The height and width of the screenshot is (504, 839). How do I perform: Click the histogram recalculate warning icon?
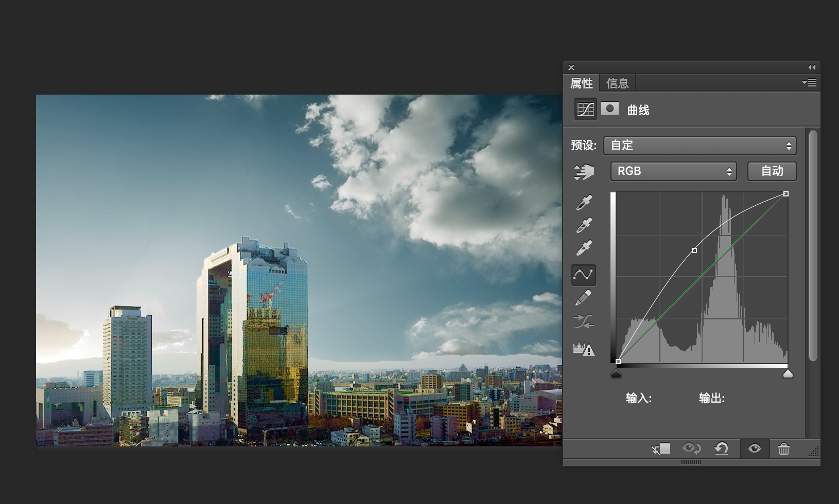coord(584,349)
